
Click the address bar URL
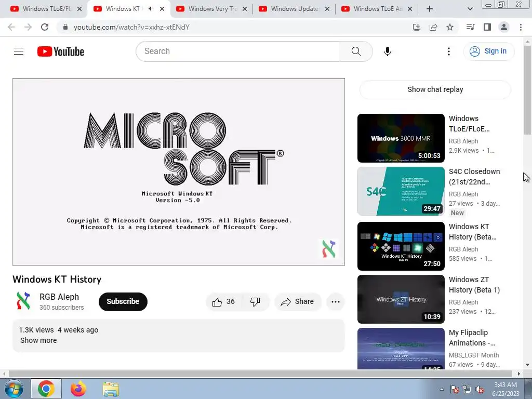click(x=131, y=27)
